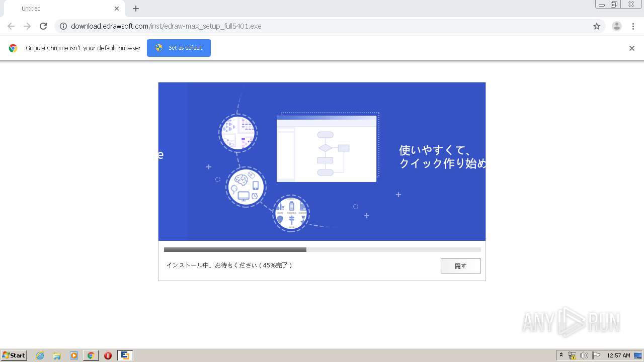Image resolution: width=644 pixels, height=362 pixels.
Task: Open the Chrome profile avatar
Action: coord(617,26)
